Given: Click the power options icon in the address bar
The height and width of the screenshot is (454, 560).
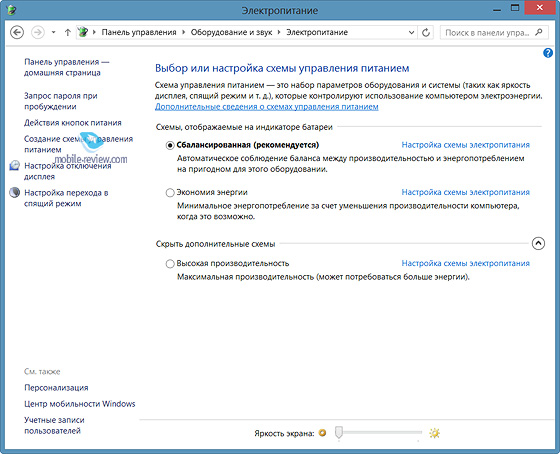Looking at the screenshot, I should coord(82,32).
